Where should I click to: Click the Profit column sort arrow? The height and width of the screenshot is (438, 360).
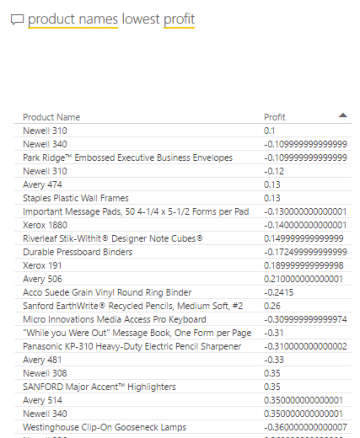[x=343, y=115]
